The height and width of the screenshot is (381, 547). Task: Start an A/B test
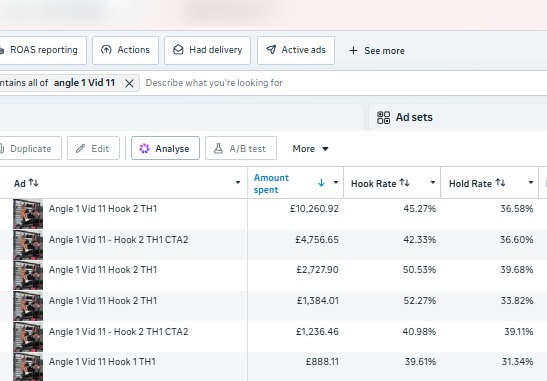click(241, 149)
